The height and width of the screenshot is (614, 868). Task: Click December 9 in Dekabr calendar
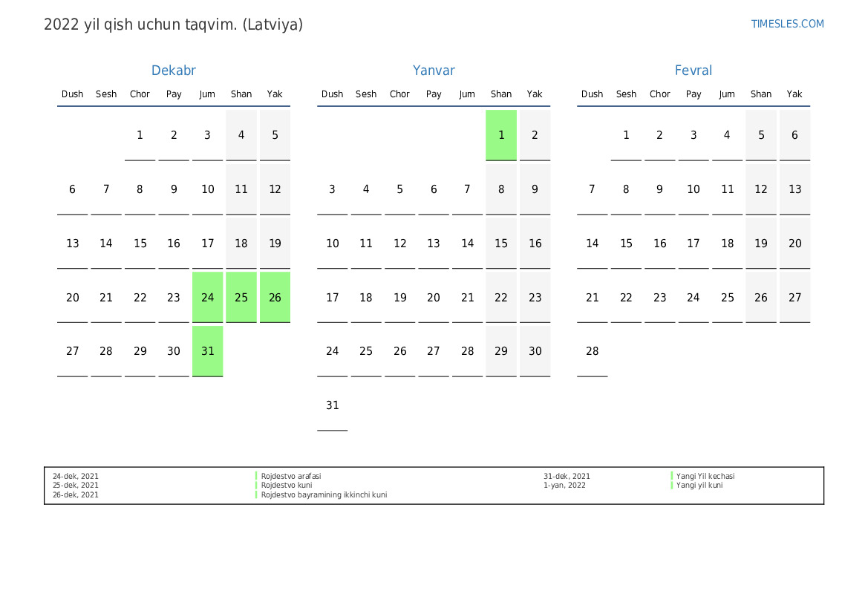174,189
